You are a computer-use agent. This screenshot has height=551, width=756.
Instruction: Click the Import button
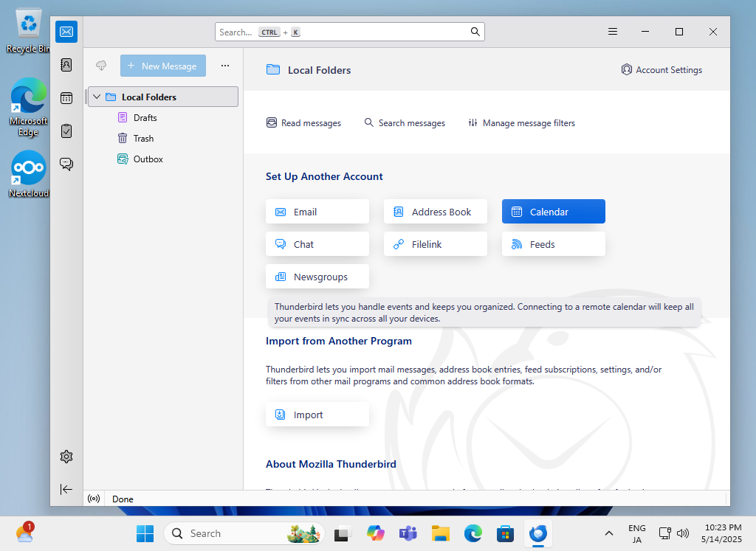[x=317, y=415]
